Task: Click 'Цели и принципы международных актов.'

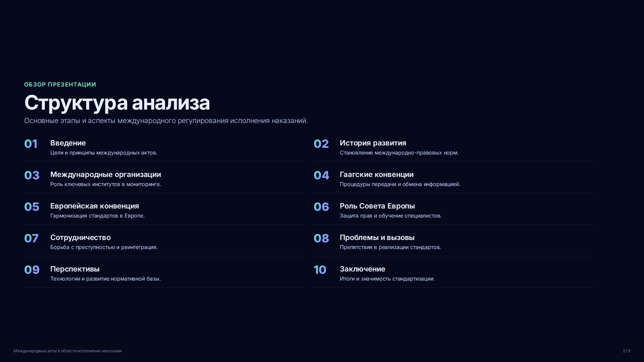Action: [x=104, y=153]
